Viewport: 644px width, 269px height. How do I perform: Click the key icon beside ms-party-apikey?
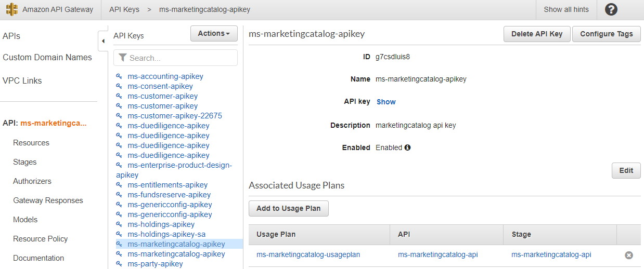tap(119, 264)
